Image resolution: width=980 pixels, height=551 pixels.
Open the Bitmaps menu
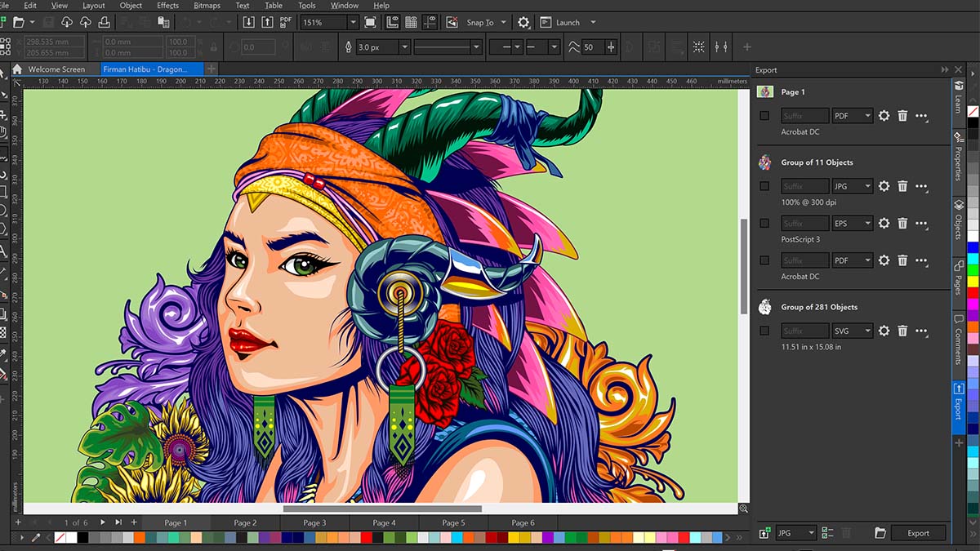pyautogui.click(x=207, y=6)
